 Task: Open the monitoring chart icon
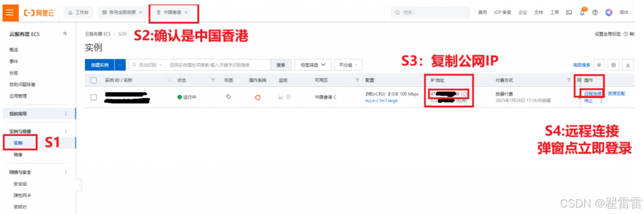tap(281, 97)
